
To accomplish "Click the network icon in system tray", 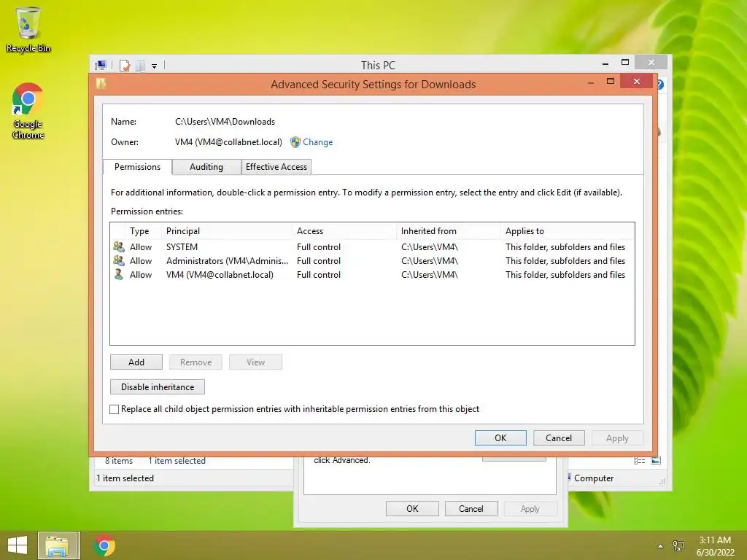I will pos(678,545).
